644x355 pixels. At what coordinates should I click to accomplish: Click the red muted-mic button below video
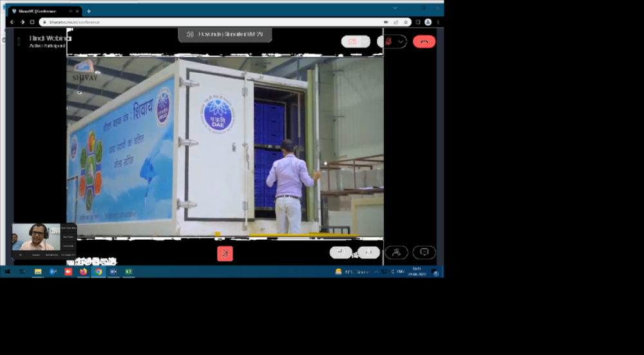[x=225, y=253]
